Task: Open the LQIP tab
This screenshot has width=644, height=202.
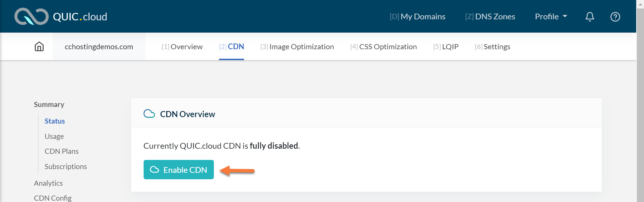Action: coord(446,47)
